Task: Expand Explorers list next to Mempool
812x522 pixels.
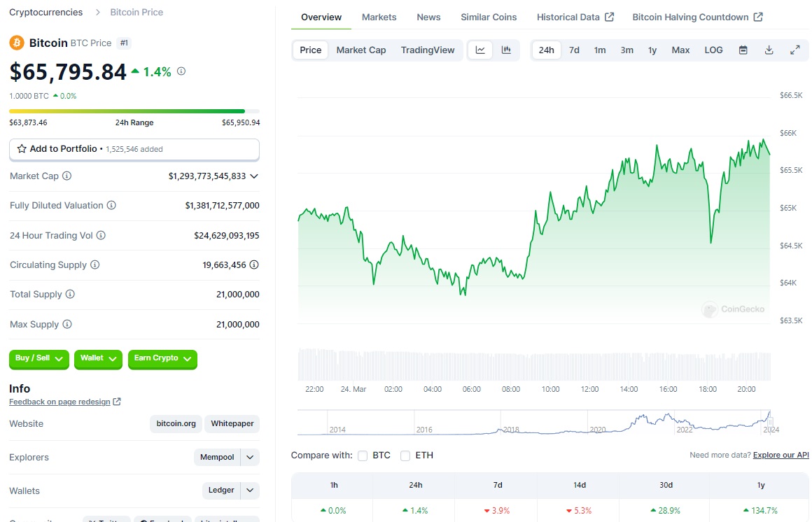Action: click(x=250, y=457)
